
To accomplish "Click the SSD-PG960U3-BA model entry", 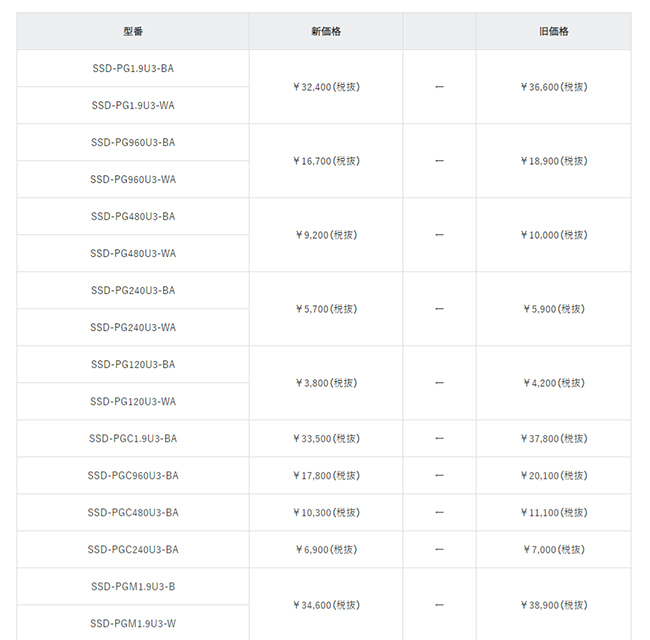I will click(133, 142).
